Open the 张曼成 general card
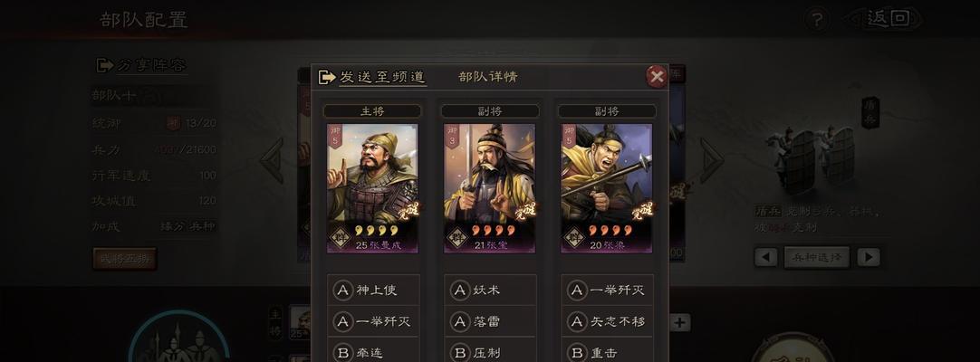The width and height of the screenshot is (980, 362). tap(372, 188)
